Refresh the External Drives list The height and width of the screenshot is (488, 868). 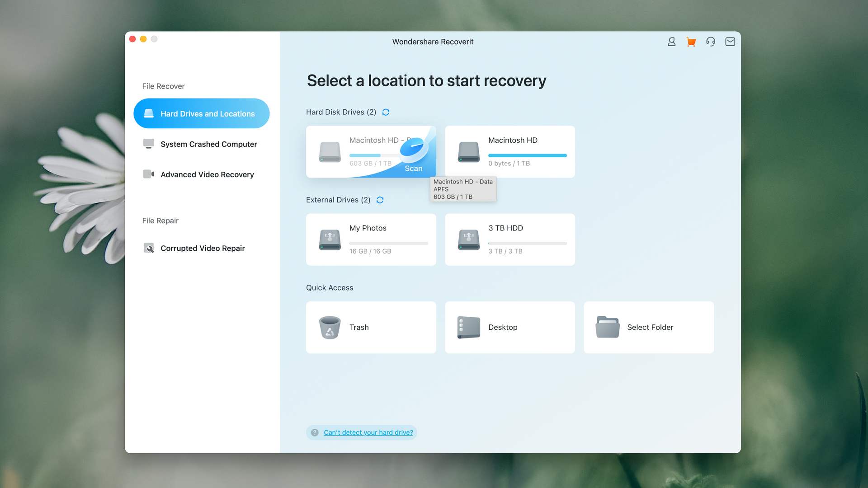pyautogui.click(x=380, y=200)
